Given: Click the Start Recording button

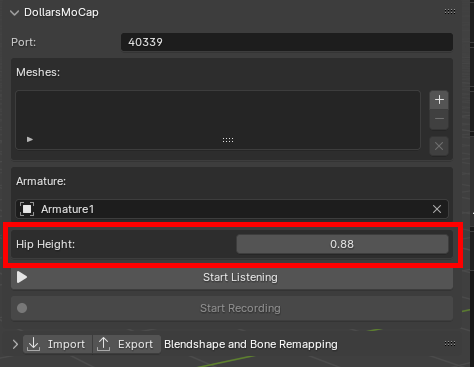Looking at the screenshot, I should tap(232, 308).
